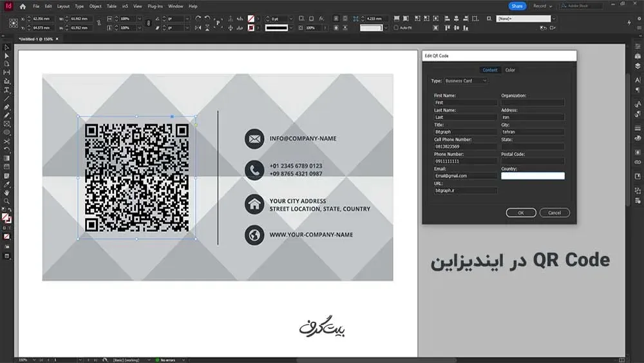
Task: Open the scale Y percentage dropdown
Action: pos(139,28)
